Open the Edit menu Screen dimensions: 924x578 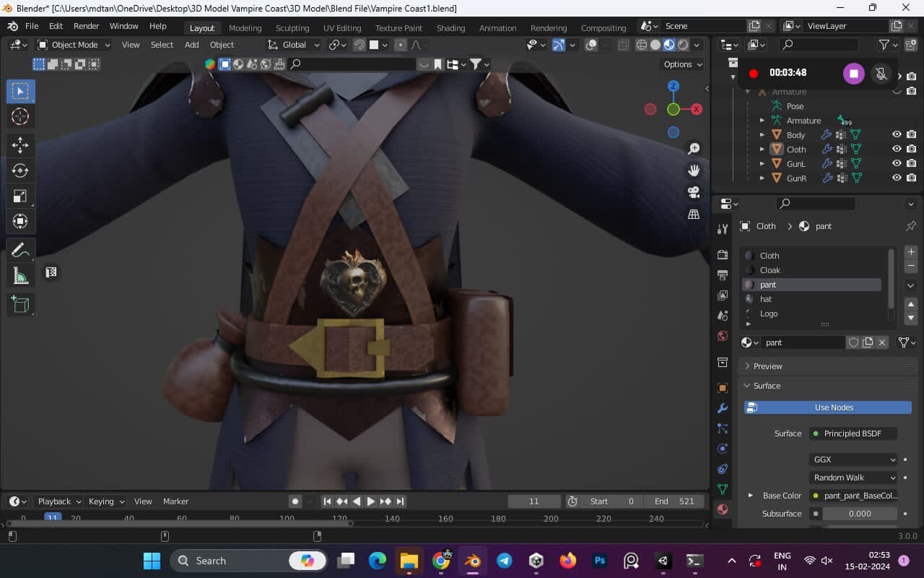click(55, 25)
